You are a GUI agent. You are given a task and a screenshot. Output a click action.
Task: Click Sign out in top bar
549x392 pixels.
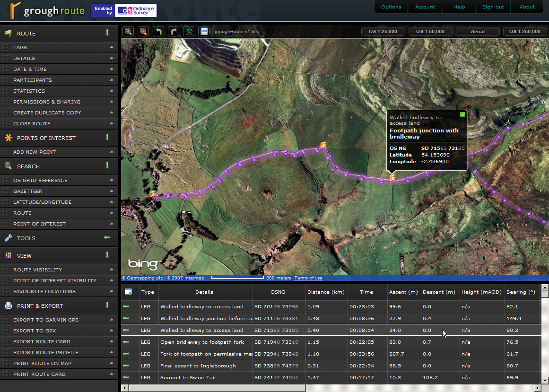(x=493, y=7)
